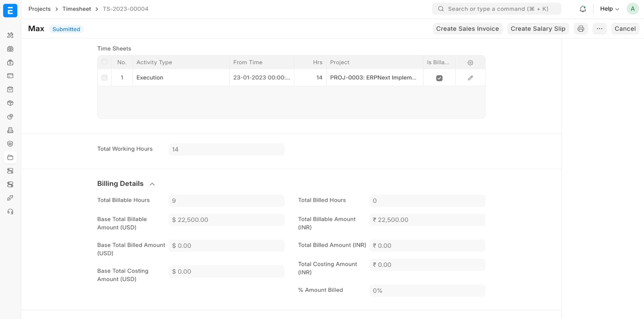Open the pie chart sidebar icon

coord(10,117)
